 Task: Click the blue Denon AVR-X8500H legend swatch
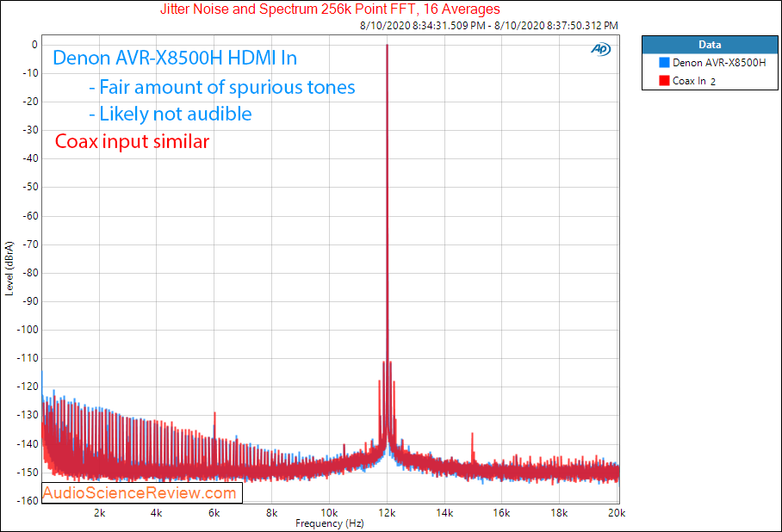[x=664, y=63]
